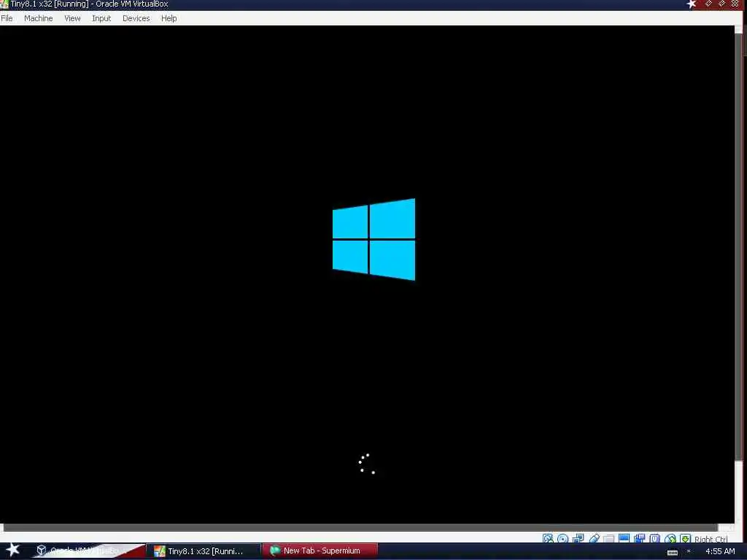
Task: Click the hard disk activity status icon
Action: [548, 539]
